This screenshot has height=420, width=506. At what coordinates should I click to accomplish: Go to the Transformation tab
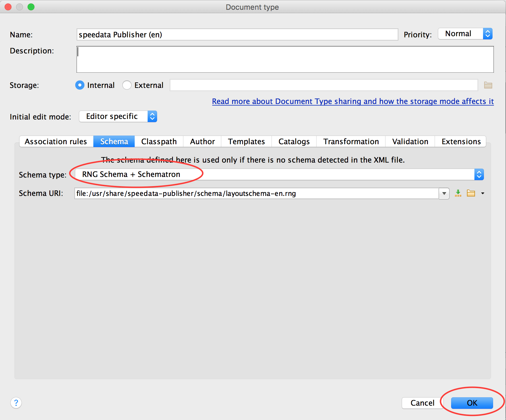pos(351,142)
